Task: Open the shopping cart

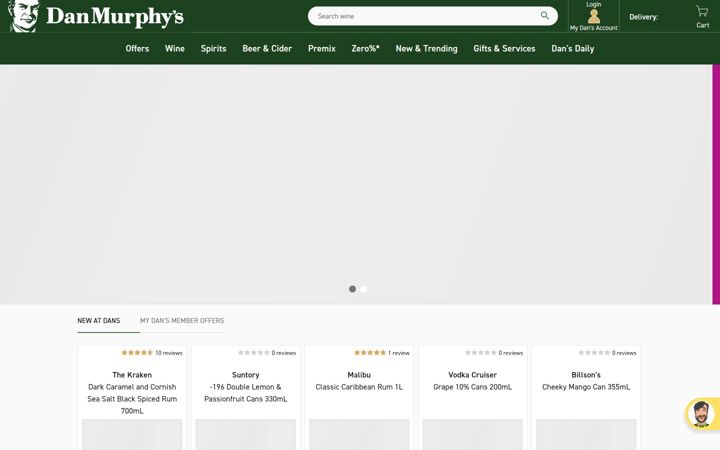Action: click(702, 17)
